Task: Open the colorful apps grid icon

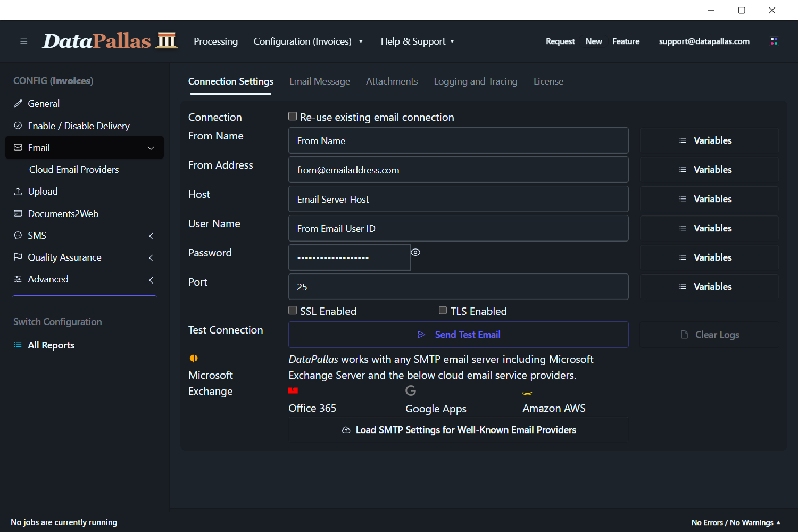Action: click(x=774, y=41)
